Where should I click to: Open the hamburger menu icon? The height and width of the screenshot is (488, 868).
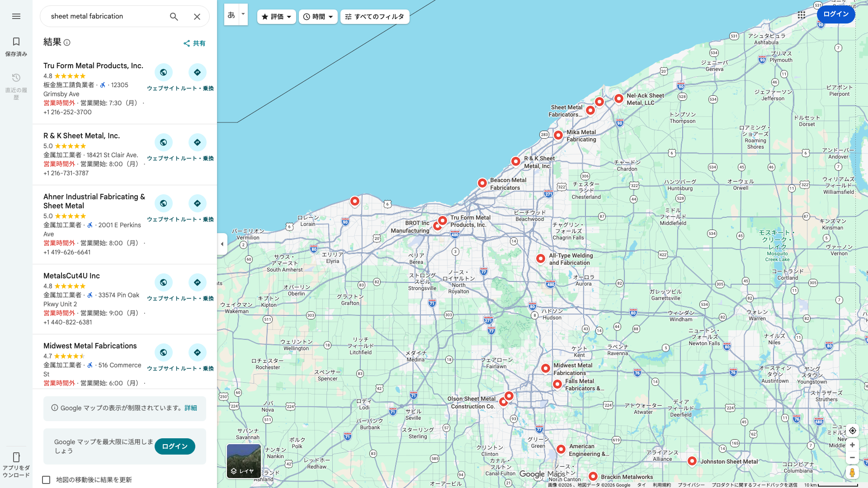tap(16, 16)
